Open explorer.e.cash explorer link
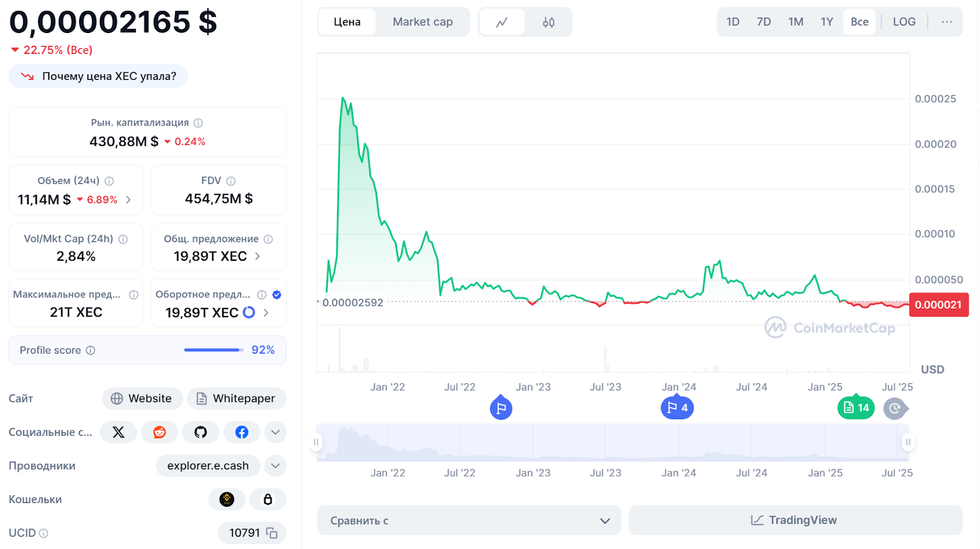This screenshot has height=549, width=980. pyautogui.click(x=208, y=466)
